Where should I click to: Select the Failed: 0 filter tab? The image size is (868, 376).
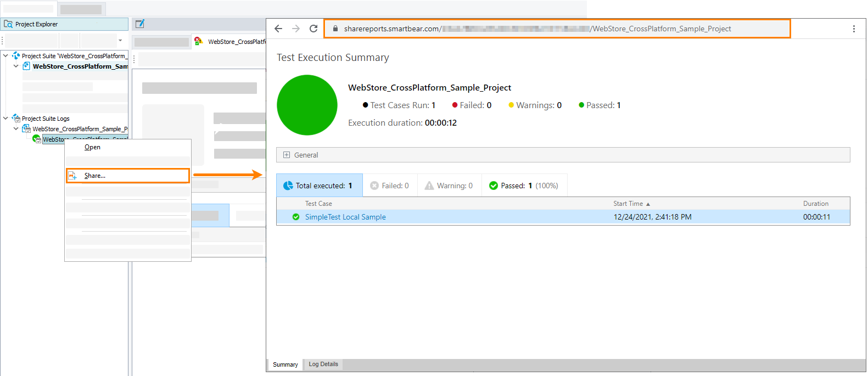(390, 186)
